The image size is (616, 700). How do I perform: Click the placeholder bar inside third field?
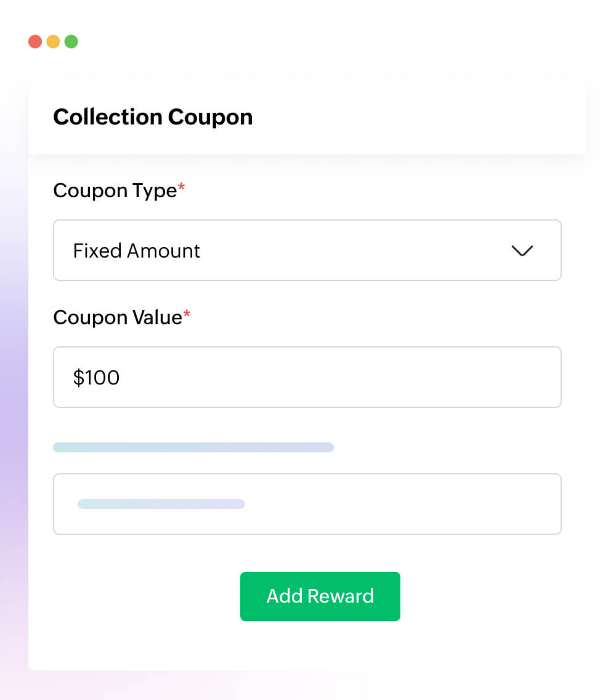pyautogui.click(x=161, y=504)
